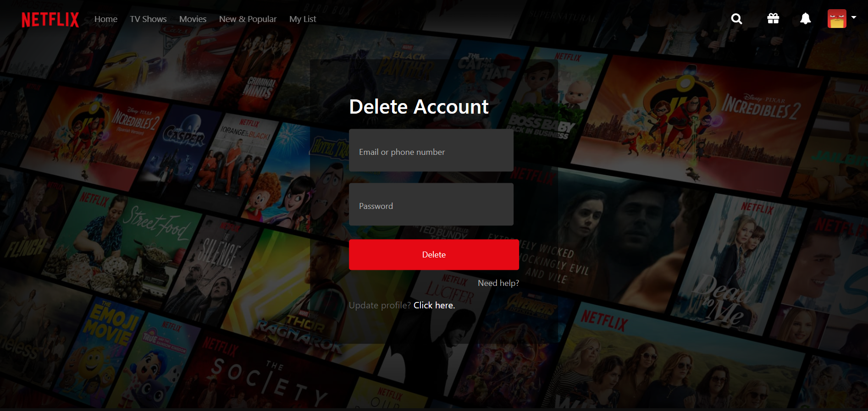Show notifications via bell icon
Viewport: 868px width, 411px height.
click(805, 18)
